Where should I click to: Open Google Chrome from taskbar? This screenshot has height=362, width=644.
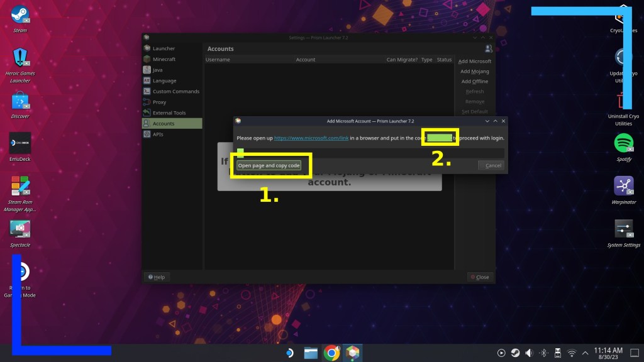[x=331, y=353]
